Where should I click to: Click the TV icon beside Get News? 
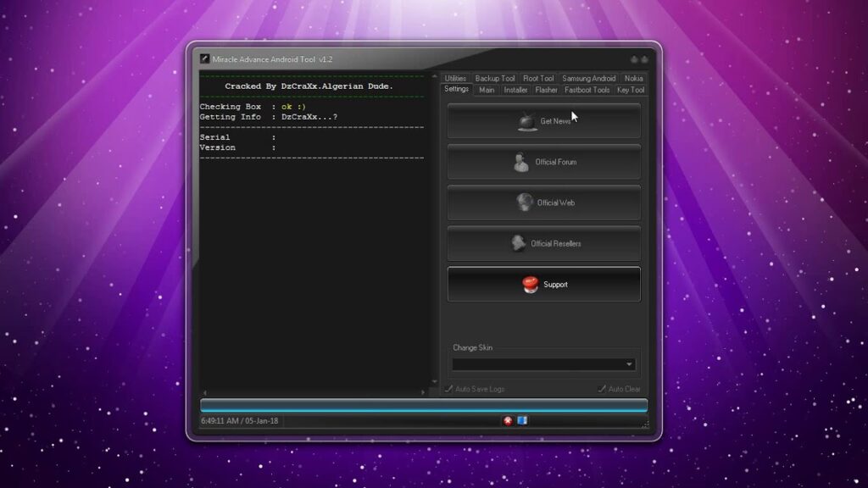(528, 121)
